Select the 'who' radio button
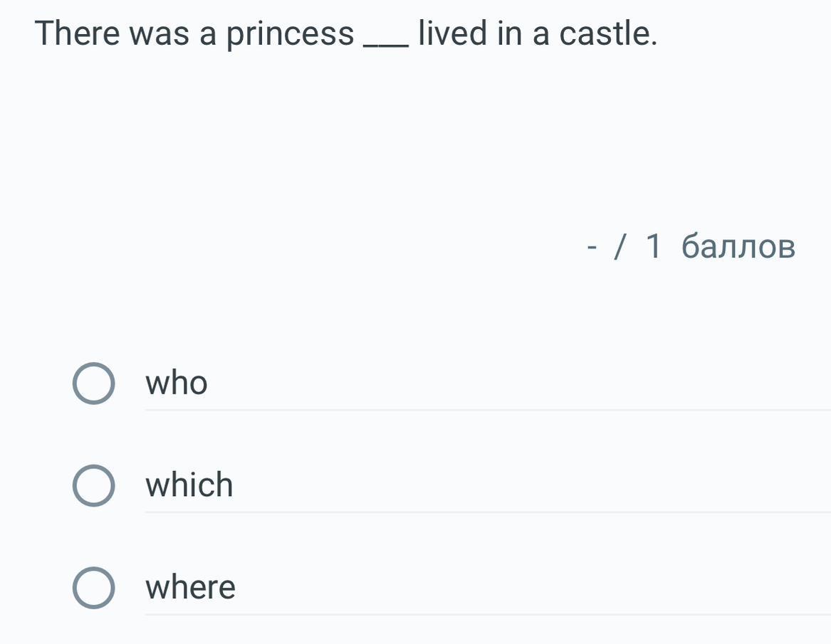This screenshot has width=831, height=644. 93,384
